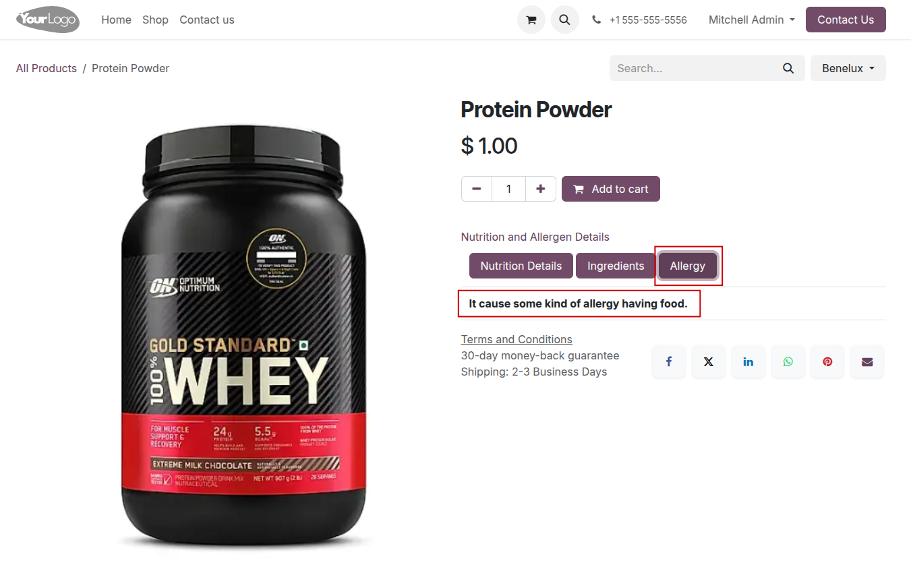The height and width of the screenshot is (588, 911).
Task: Submit search with magnifier in search box
Action: click(788, 68)
